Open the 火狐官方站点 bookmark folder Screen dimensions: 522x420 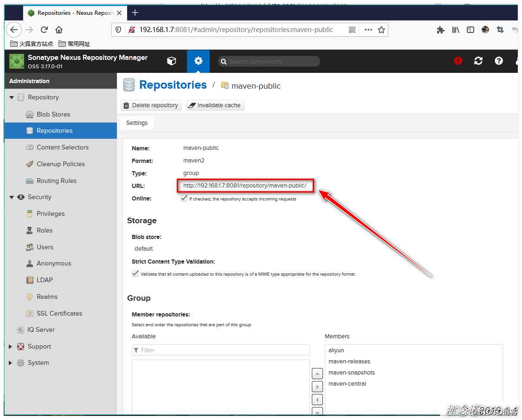pos(32,44)
